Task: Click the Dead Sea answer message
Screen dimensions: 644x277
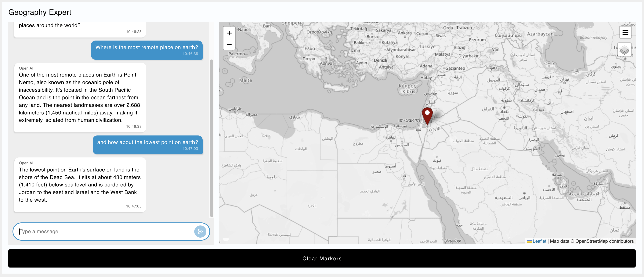Action: tap(80, 185)
